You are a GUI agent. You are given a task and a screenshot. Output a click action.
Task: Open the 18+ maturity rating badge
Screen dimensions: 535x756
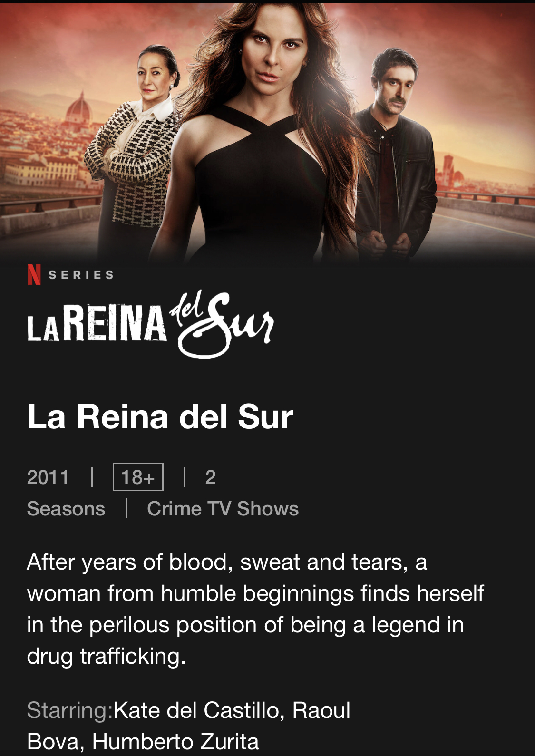138,477
